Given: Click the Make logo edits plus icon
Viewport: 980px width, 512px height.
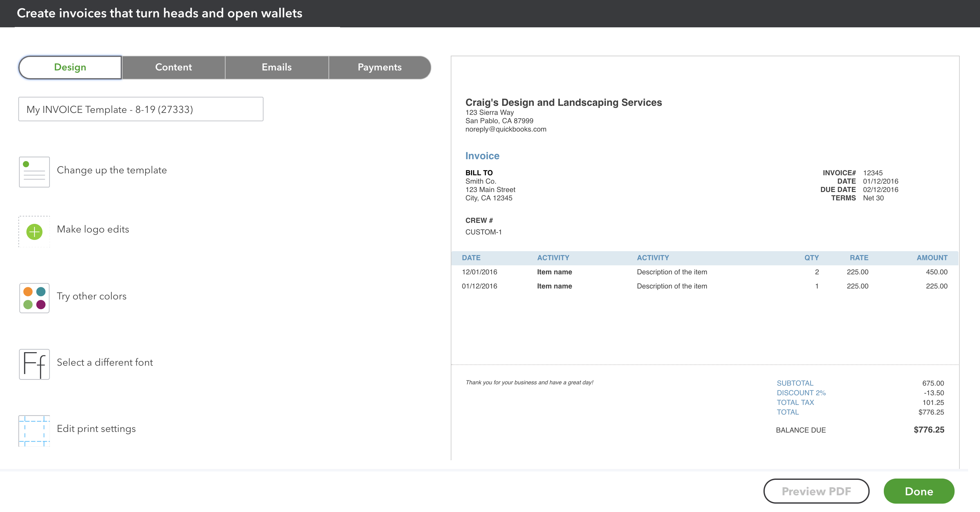Looking at the screenshot, I should [34, 231].
